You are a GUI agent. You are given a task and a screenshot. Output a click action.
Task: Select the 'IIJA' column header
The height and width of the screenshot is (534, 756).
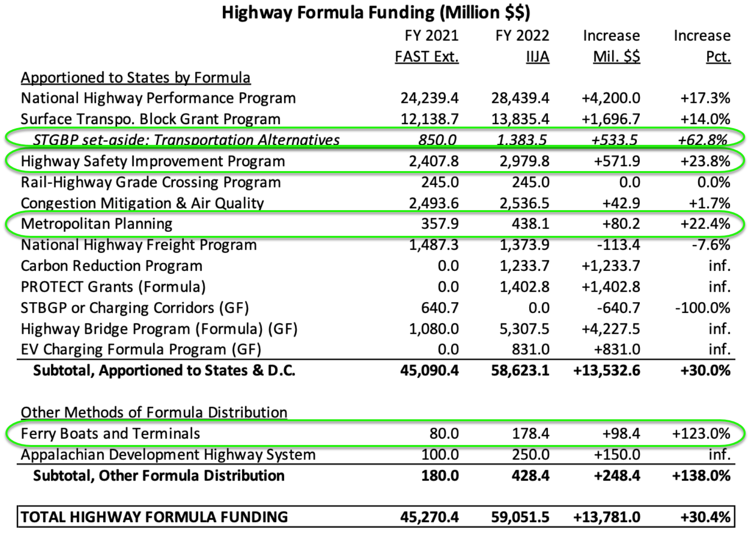coord(537,57)
